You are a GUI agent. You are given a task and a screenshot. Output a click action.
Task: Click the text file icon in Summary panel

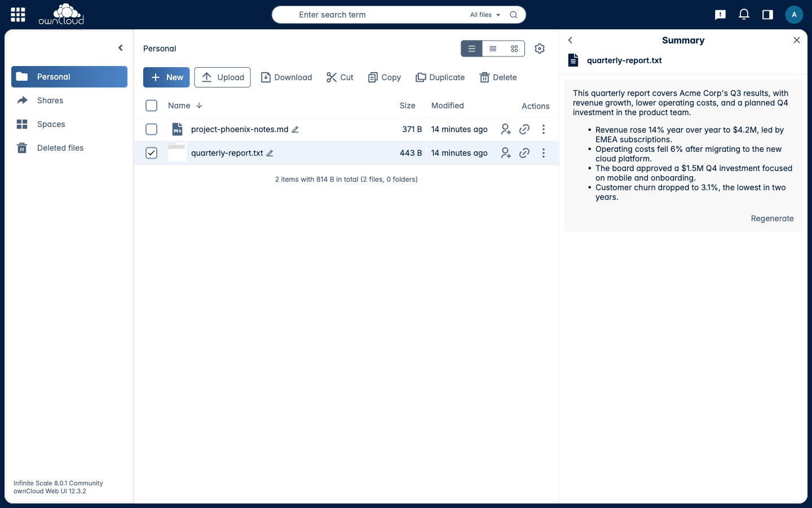[x=573, y=60]
